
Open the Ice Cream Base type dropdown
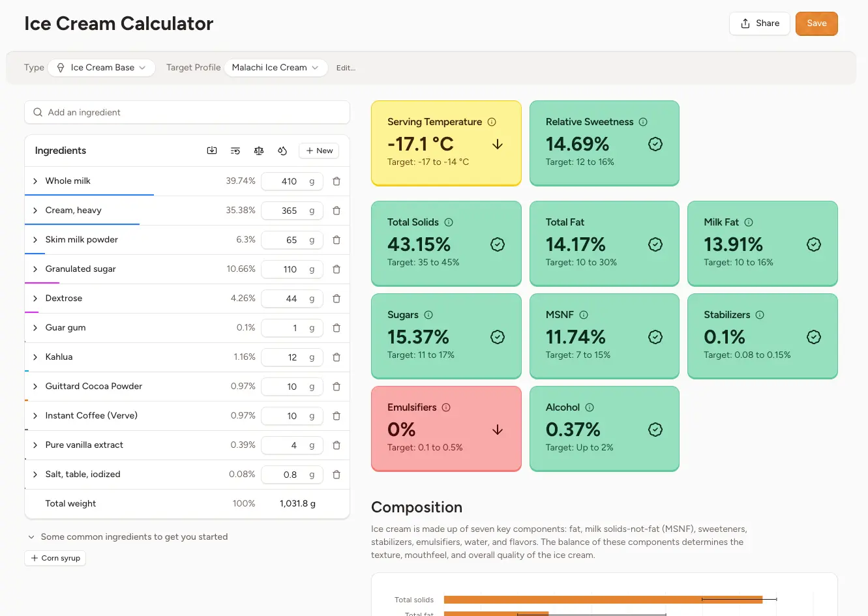[x=101, y=67]
